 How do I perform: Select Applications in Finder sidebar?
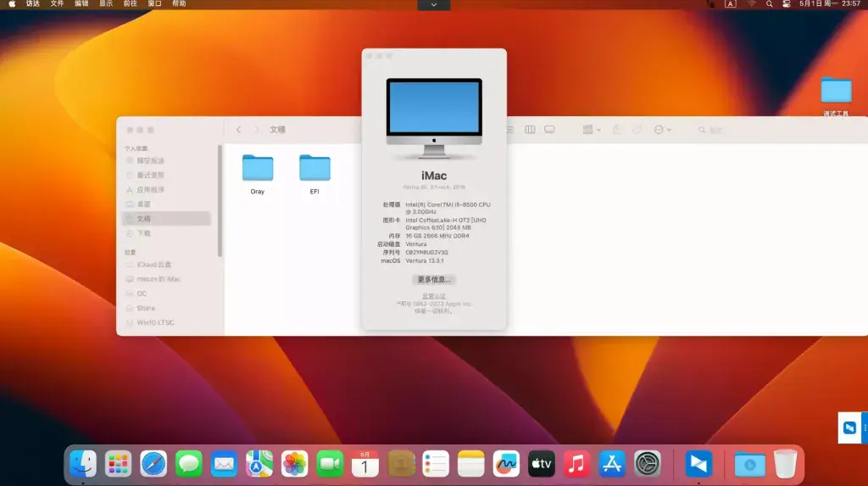[166, 189]
